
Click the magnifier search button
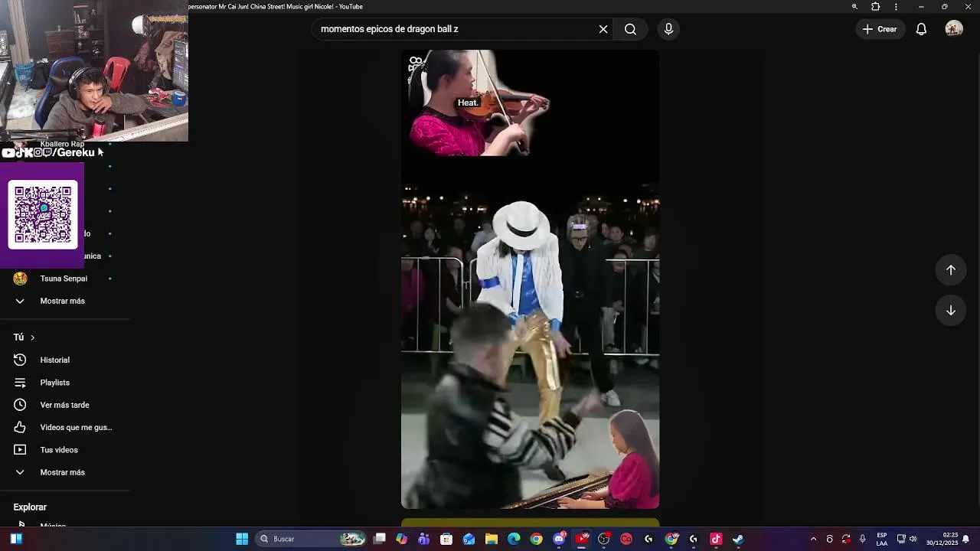pyautogui.click(x=630, y=29)
